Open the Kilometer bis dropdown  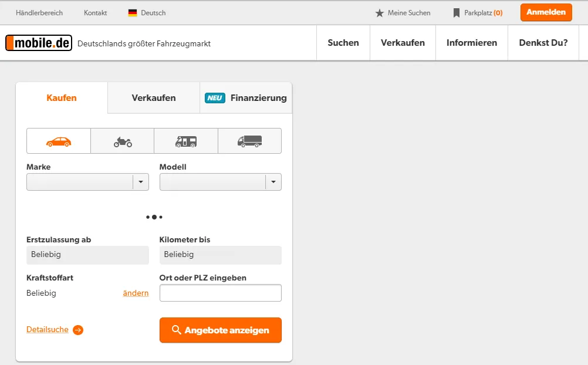tap(221, 255)
